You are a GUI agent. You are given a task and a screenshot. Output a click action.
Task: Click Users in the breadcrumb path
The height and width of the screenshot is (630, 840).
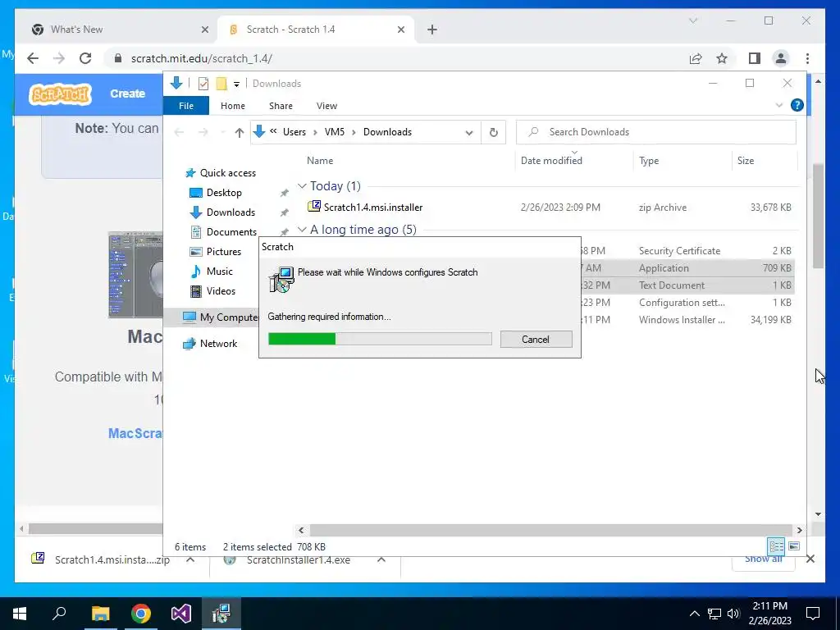pyautogui.click(x=294, y=132)
